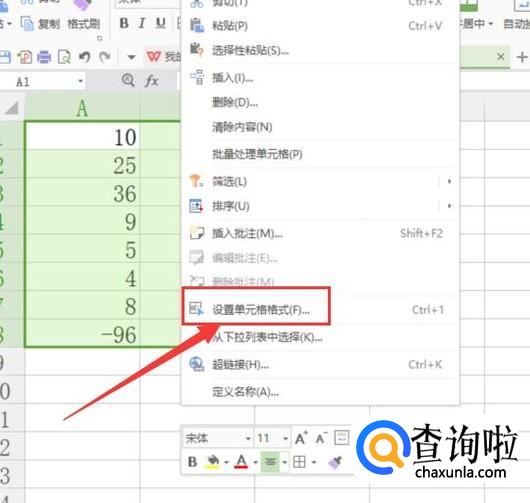The image size is (530, 503).
Task: Select 筛选(L) in the context menu
Action: click(x=229, y=182)
